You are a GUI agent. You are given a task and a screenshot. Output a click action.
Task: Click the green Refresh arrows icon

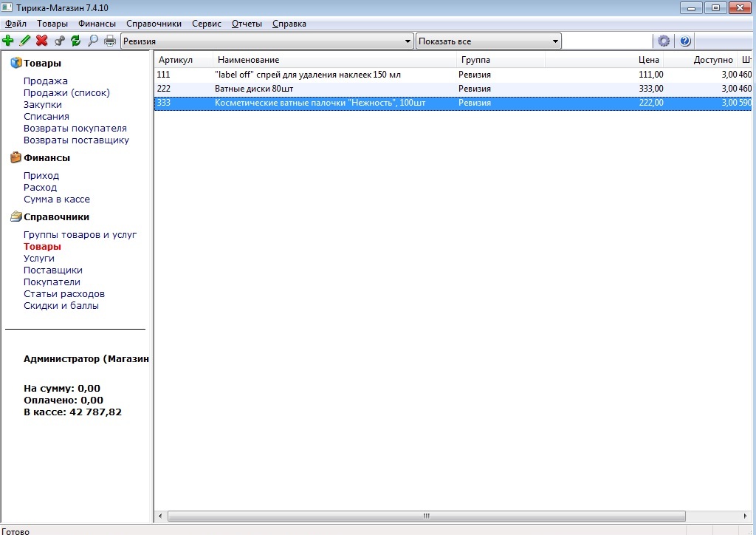pos(76,41)
